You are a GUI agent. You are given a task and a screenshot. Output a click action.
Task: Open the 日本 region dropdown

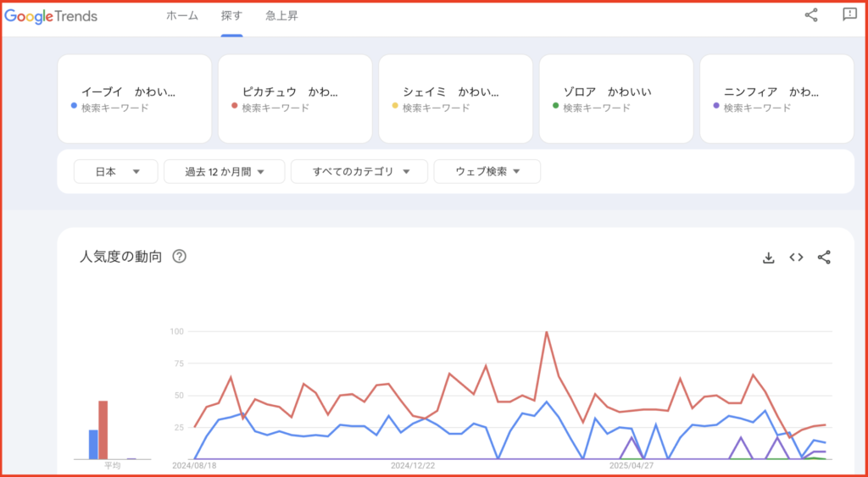115,171
